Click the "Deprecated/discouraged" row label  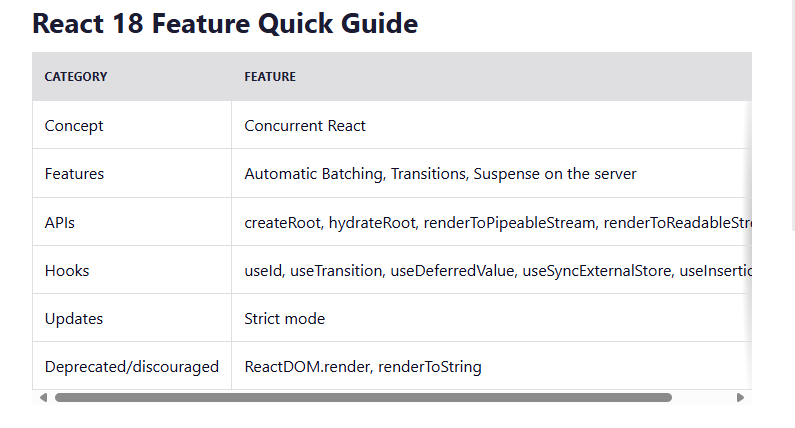coord(132,366)
